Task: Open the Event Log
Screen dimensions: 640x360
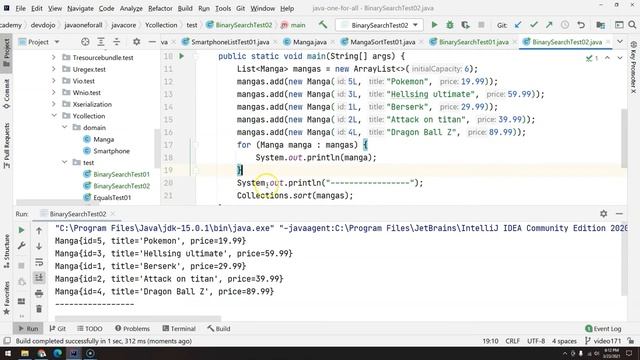Action: click(x=603, y=328)
